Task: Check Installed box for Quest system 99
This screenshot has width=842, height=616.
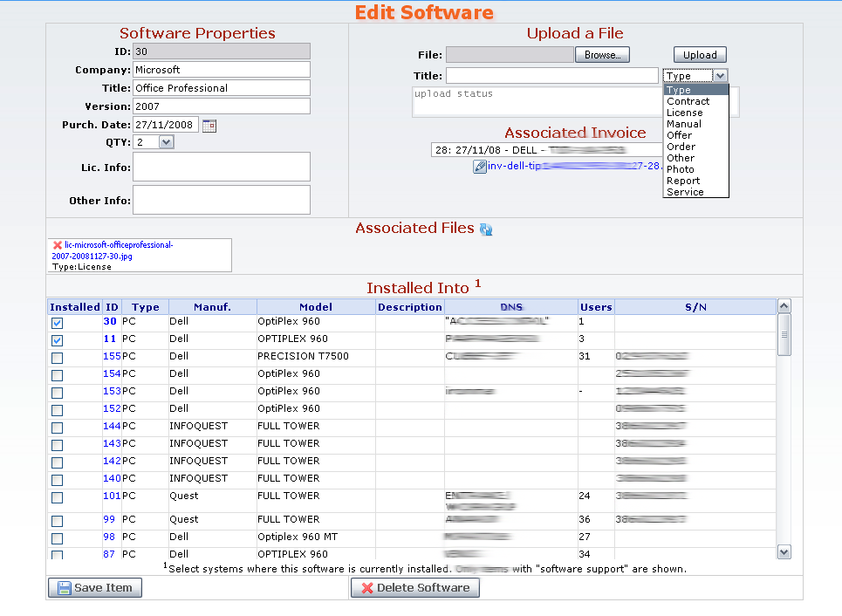Action: pos(58,521)
